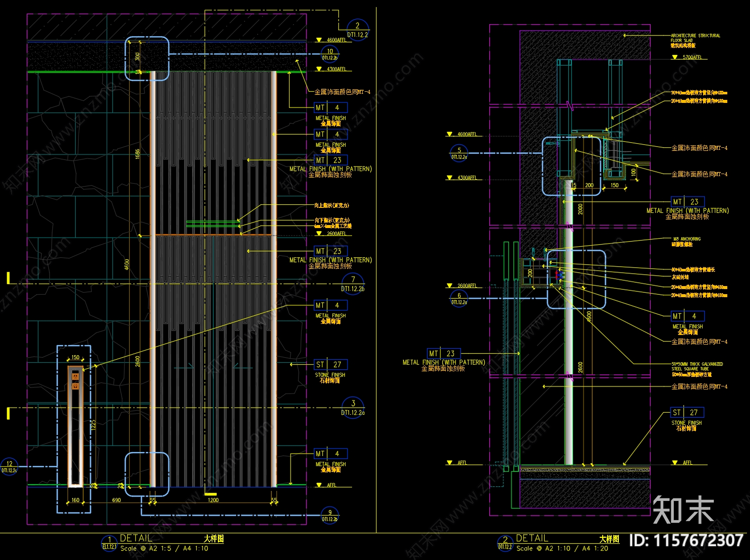Select the 'Scale @ A2 1:5 / A4 1:10' text
This screenshot has width=750, height=560.
164,548
